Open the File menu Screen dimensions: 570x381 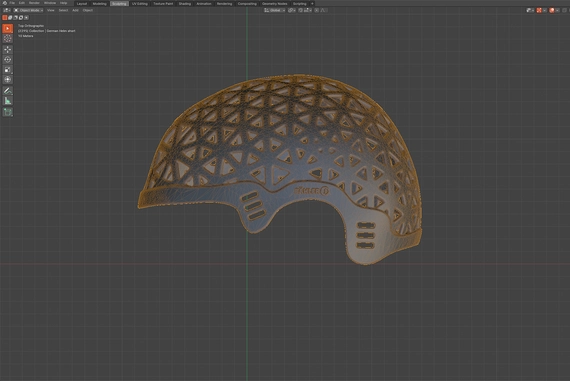(x=12, y=3)
